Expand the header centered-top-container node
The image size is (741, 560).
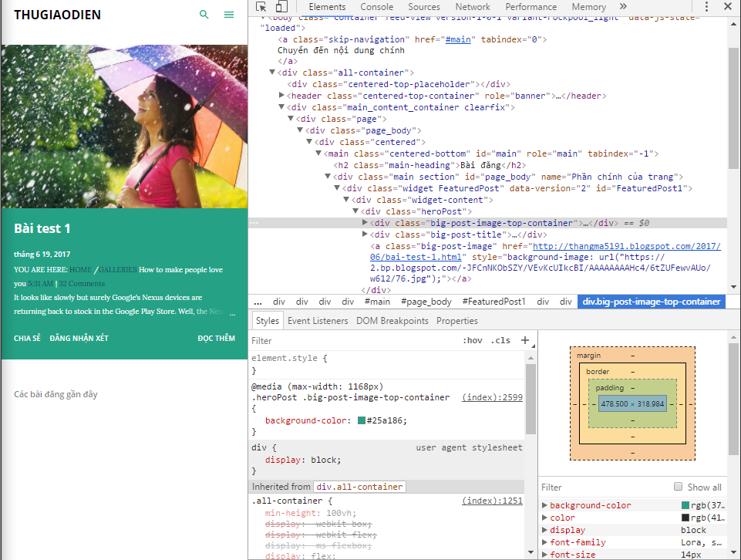[x=281, y=96]
